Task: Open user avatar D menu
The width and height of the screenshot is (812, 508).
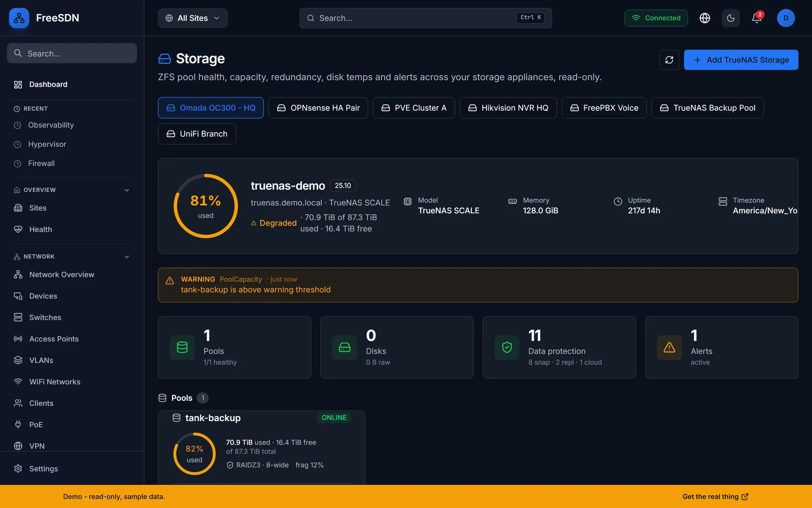Action: (x=786, y=18)
